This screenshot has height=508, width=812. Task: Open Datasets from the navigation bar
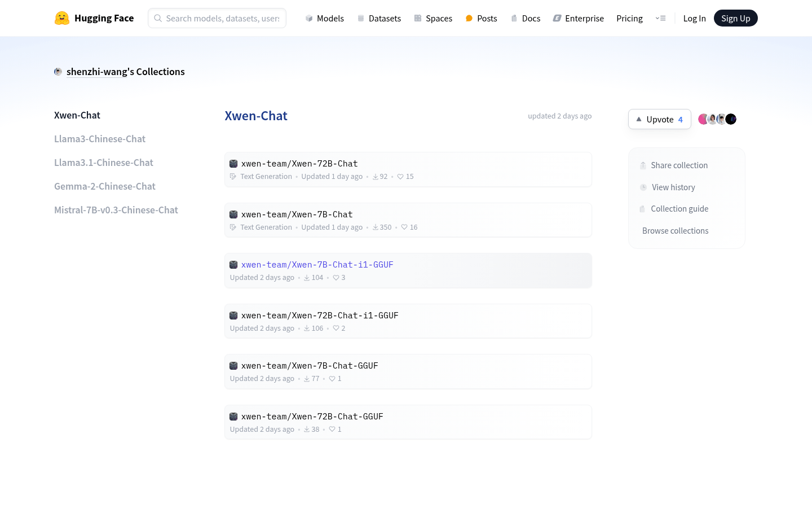(385, 18)
